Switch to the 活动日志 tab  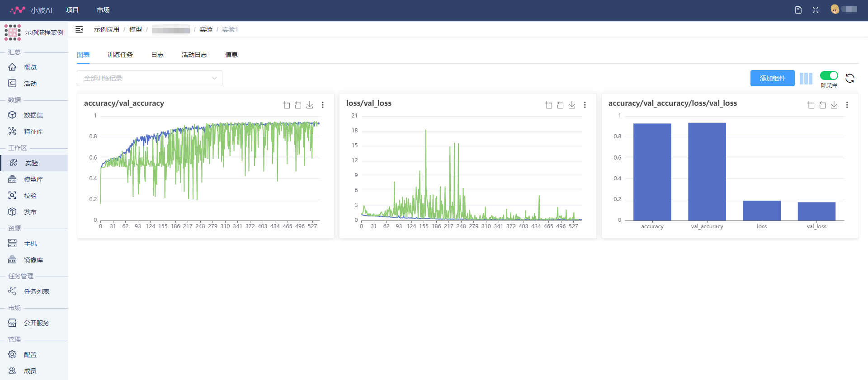(x=194, y=55)
